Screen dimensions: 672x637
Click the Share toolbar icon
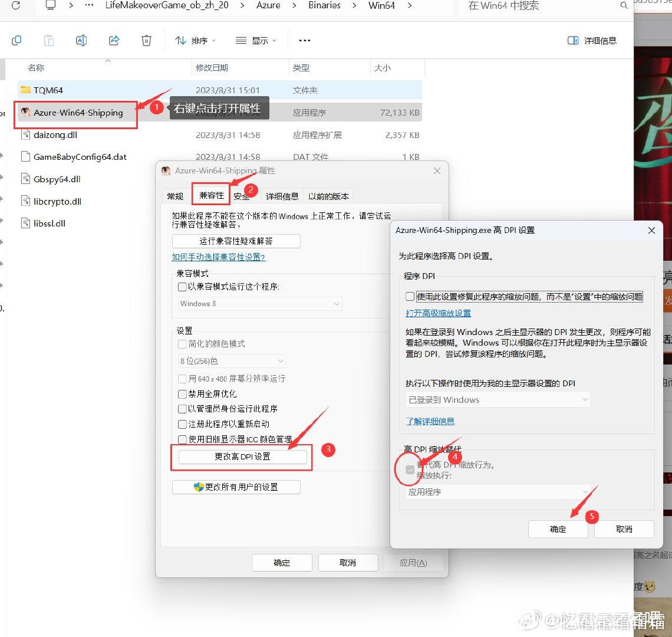tap(114, 41)
